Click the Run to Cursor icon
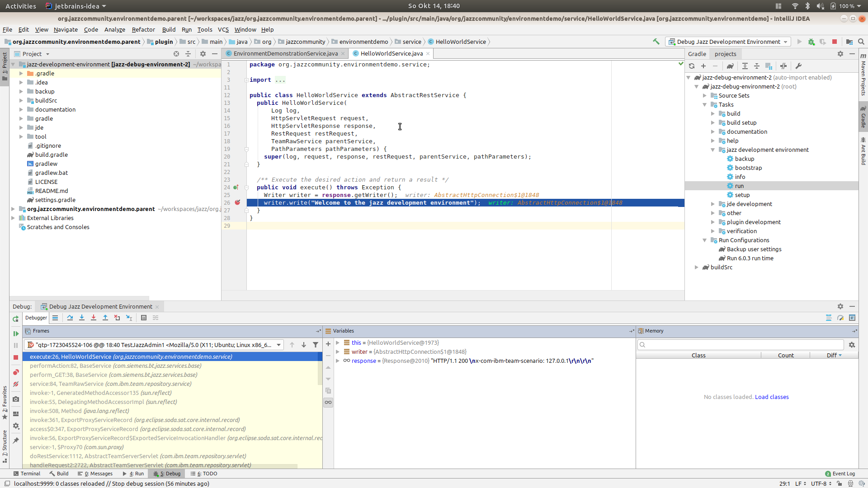 pyautogui.click(x=129, y=318)
